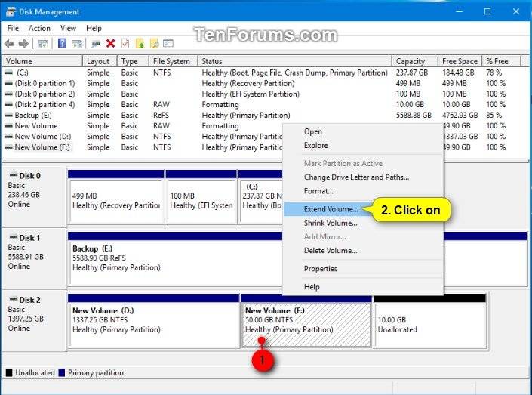Click the Show/Hide Action Pane icon
This screenshot has width=532, height=395.
click(x=77, y=44)
